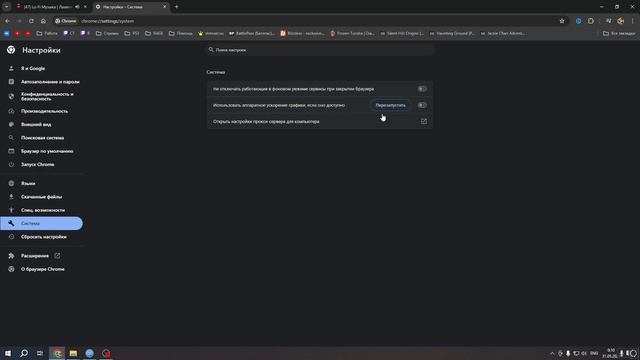Close the Настройки – Система tab
Image resolution: width=640 pixels, height=360 pixels.
(165, 7)
